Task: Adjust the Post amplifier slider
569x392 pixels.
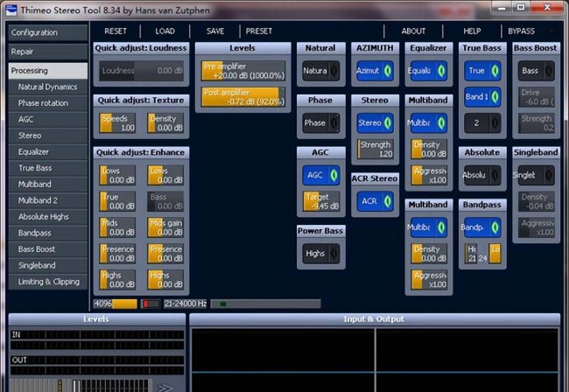Action: point(243,97)
